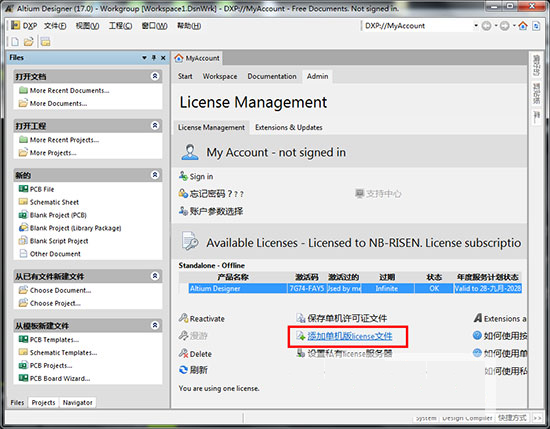
Task: Click the Schematic Sheet icon
Action: tap(23, 202)
